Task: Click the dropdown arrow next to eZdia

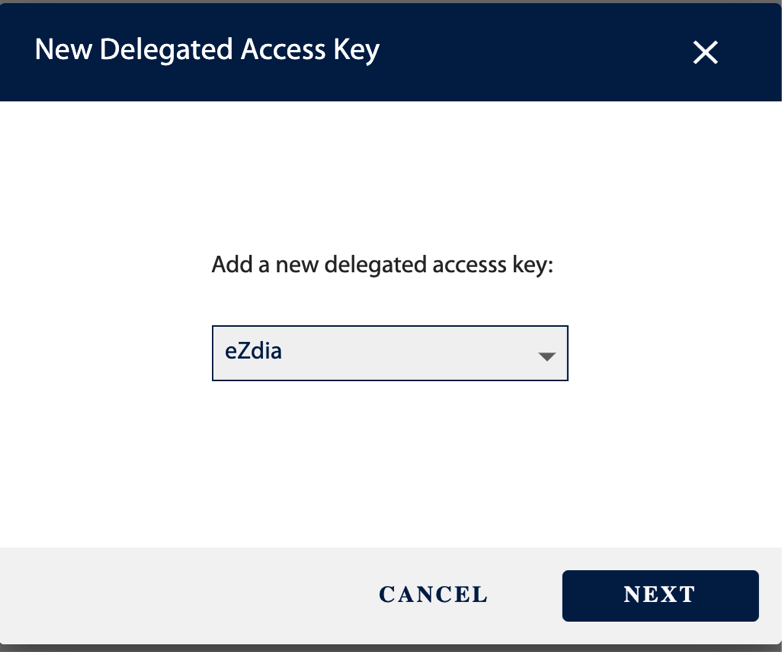Action: 547,356
